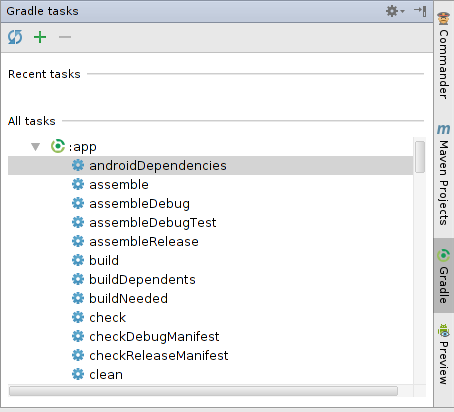Image resolution: width=454 pixels, height=412 pixels.
Task: Click gear icon beside clean task
Action: (78, 374)
